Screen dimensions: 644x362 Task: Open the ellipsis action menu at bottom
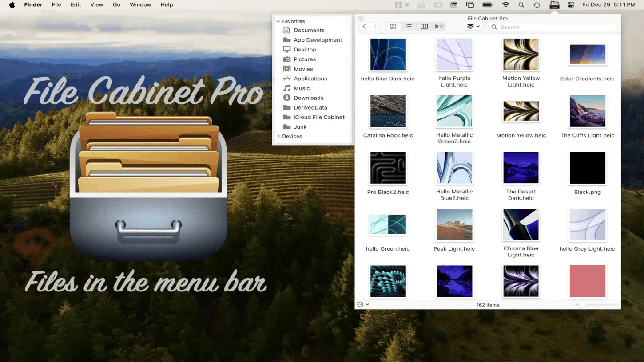[363, 304]
